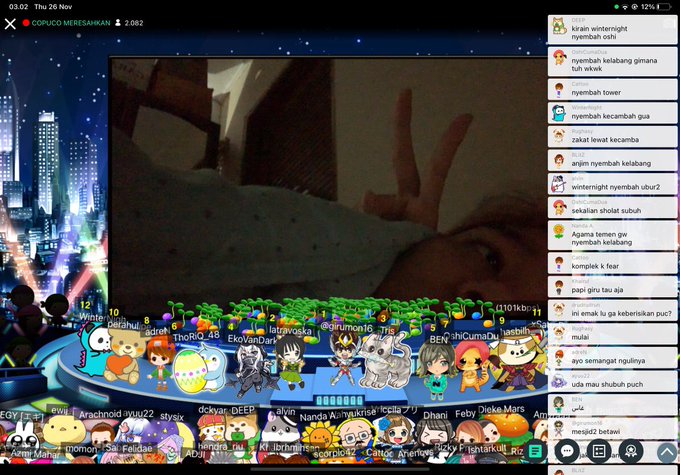680x475 pixels.
Task: Tap the 03.02 clock in status bar
Action: click(18, 7)
